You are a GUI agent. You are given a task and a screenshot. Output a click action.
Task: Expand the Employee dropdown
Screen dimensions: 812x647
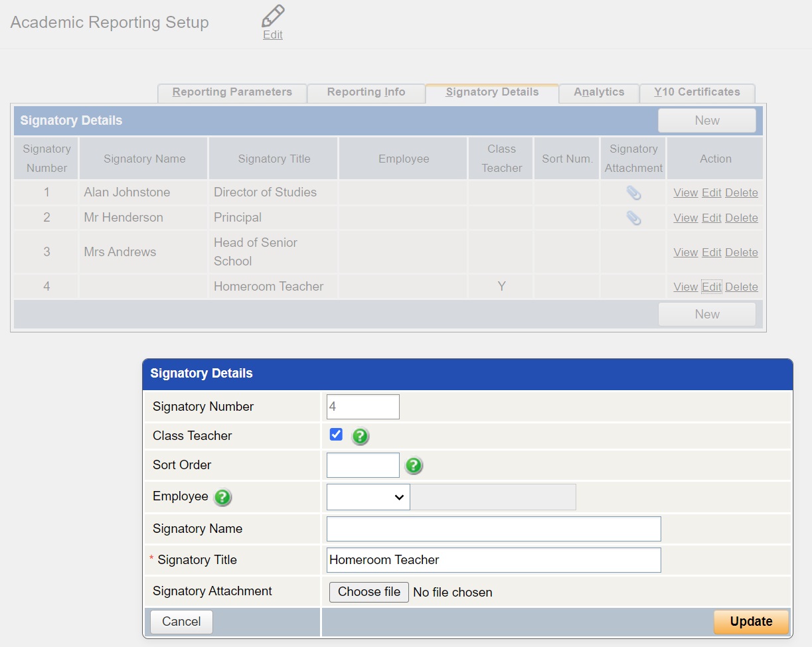[368, 497]
